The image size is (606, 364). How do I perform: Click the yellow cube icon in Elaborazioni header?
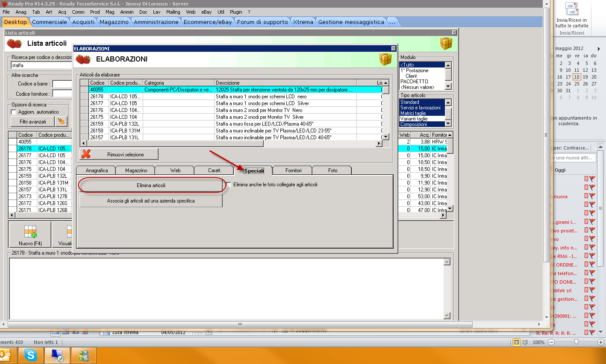coord(385,59)
